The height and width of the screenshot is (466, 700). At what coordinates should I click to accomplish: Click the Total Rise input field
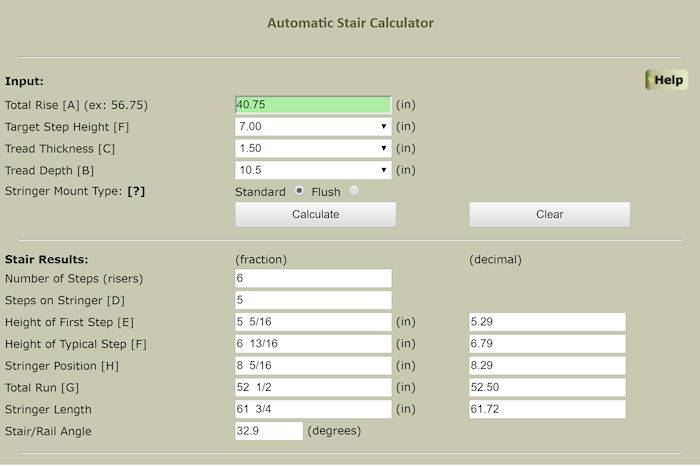pos(312,105)
